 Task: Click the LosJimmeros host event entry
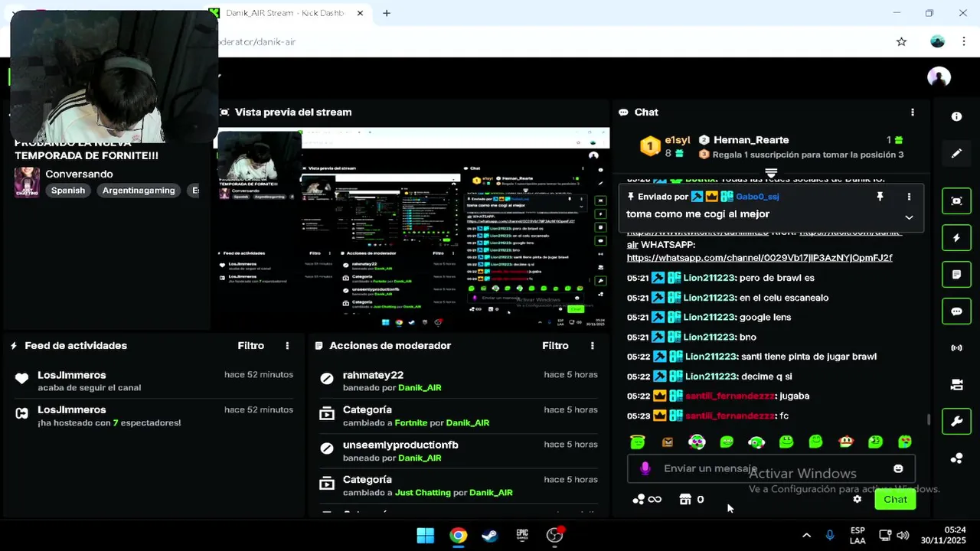pos(153,416)
